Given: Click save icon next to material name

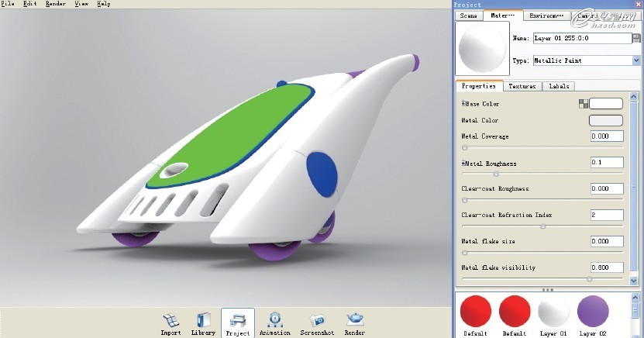Looking at the screenshot, I should 637,38.
